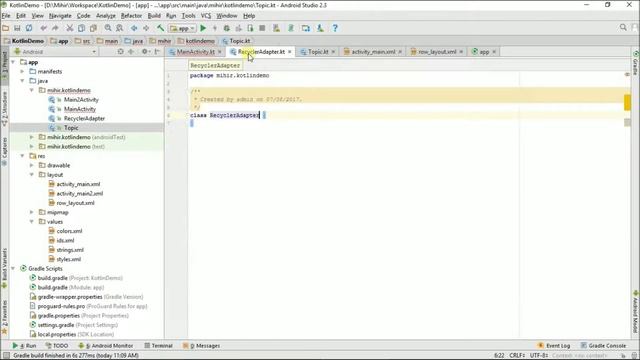
Task: Close the app editor tab
Action: pyautogui.click(x=494, y=52)
